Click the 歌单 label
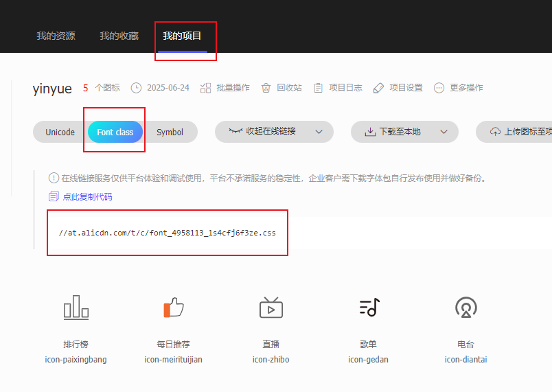Viewport: 552px width, 392px height. (x=368, y=344)
